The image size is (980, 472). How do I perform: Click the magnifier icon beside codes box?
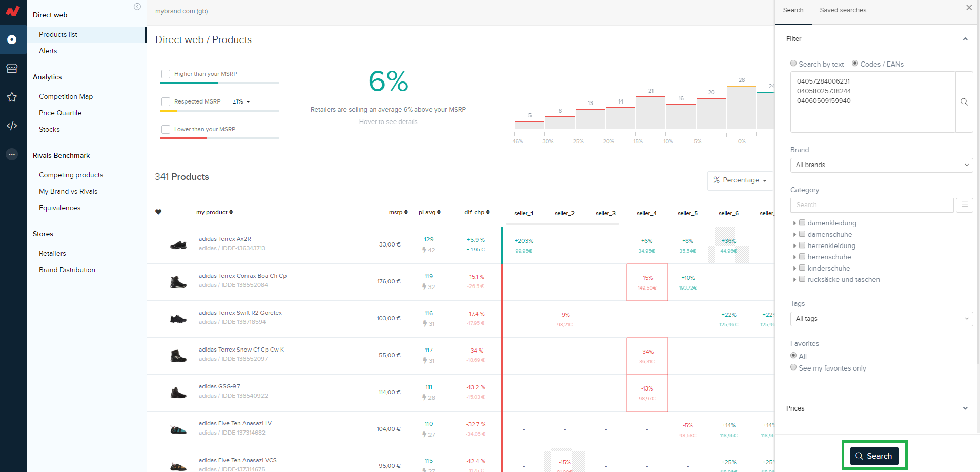coord(964,102)
